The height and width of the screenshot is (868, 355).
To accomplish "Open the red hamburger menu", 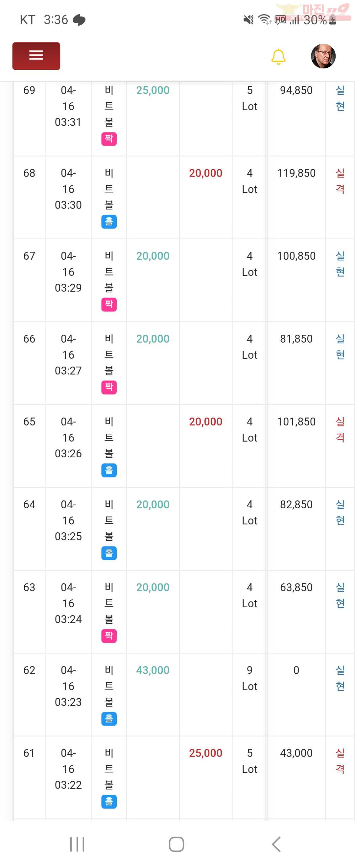I will [x=36, y=56].
